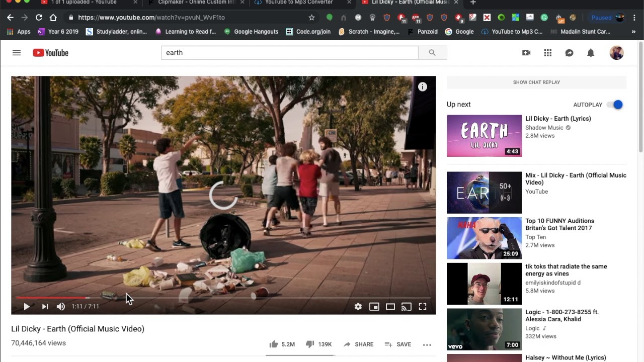The height and width of the screenshot is (362, 644).
Task: Open Logic video thumbnail with vevo
Action: [484, 329]
